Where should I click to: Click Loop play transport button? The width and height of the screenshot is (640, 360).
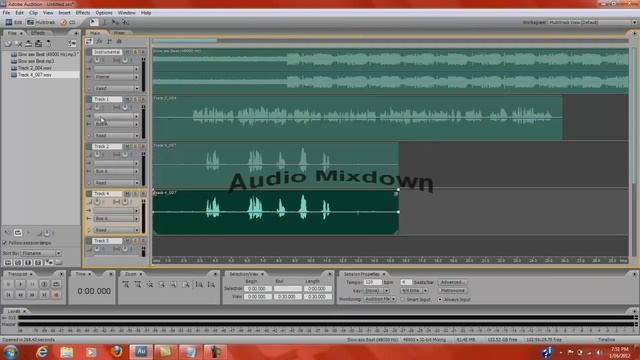click(56, 284)
